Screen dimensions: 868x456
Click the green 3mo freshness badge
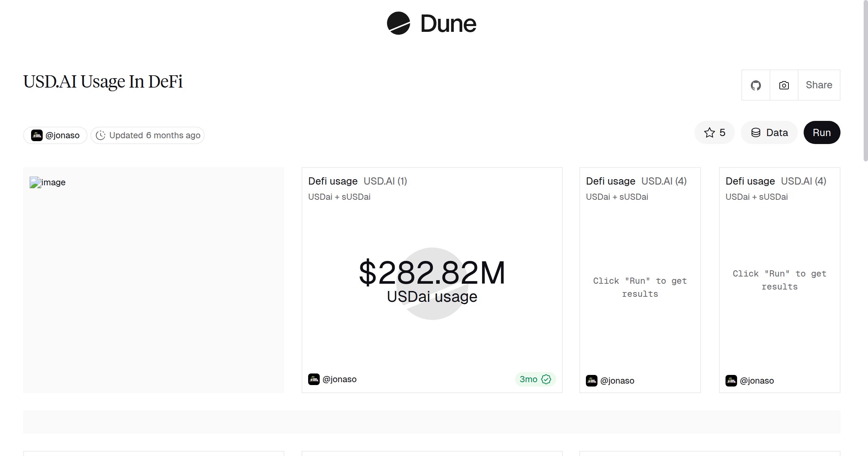click(535, 379)
